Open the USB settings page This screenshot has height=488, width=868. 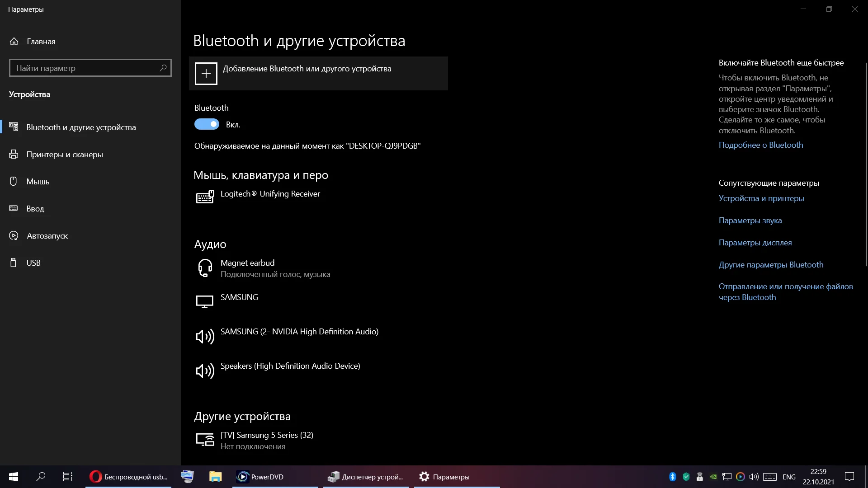pyautogui.click(x=33, y=263)
